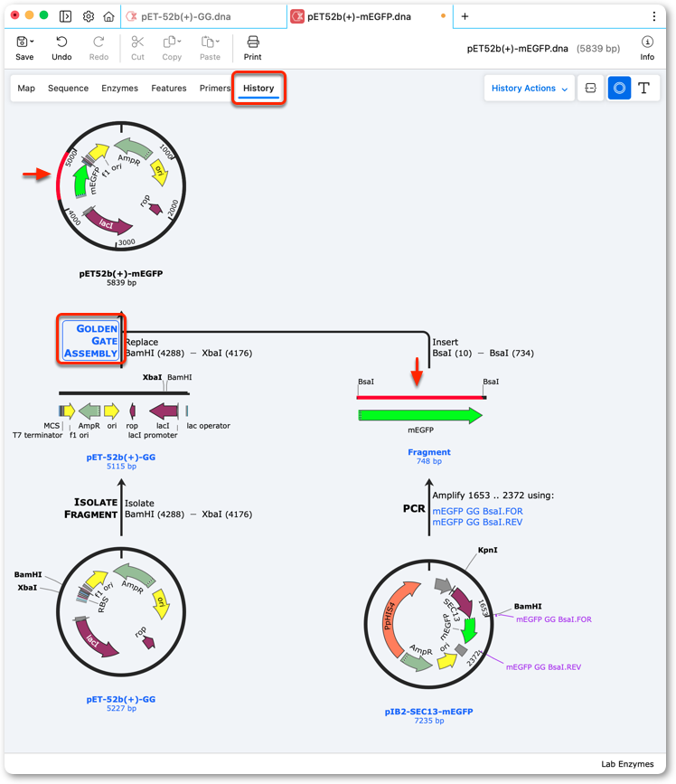Click the Print icon
676x784 pixels.
pyautogui.click(x=253, y=42)
